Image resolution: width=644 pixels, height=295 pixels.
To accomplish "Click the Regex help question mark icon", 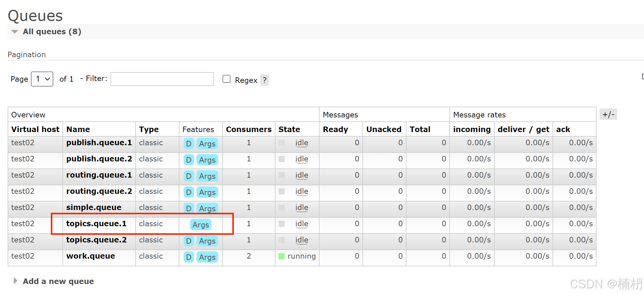I will (x=264, y=80).
